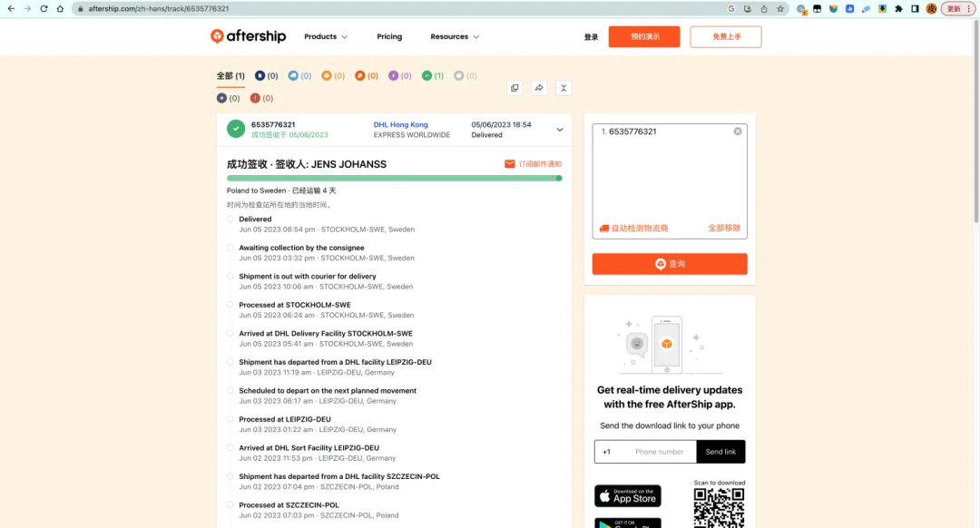This screenshot has width=980, height=528.
Task: Open the browser profile avatar
Action: pyautogui.click(x=931, y=9)
